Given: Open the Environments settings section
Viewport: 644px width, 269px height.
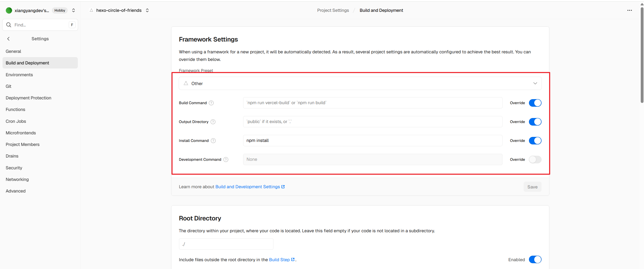Looking at the screenshot, I should 40,75.
